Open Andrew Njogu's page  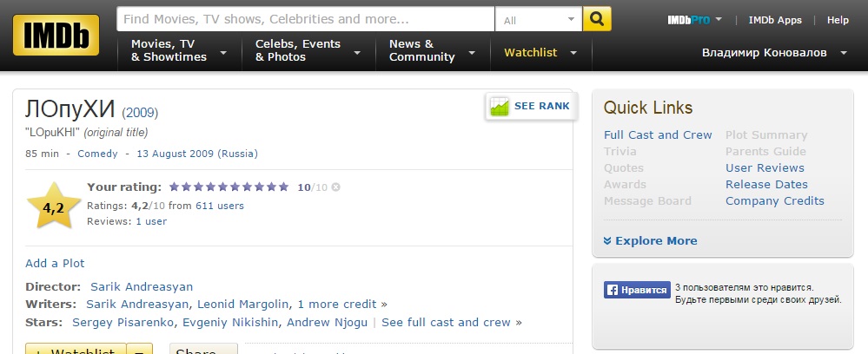[x=328, y=322]
